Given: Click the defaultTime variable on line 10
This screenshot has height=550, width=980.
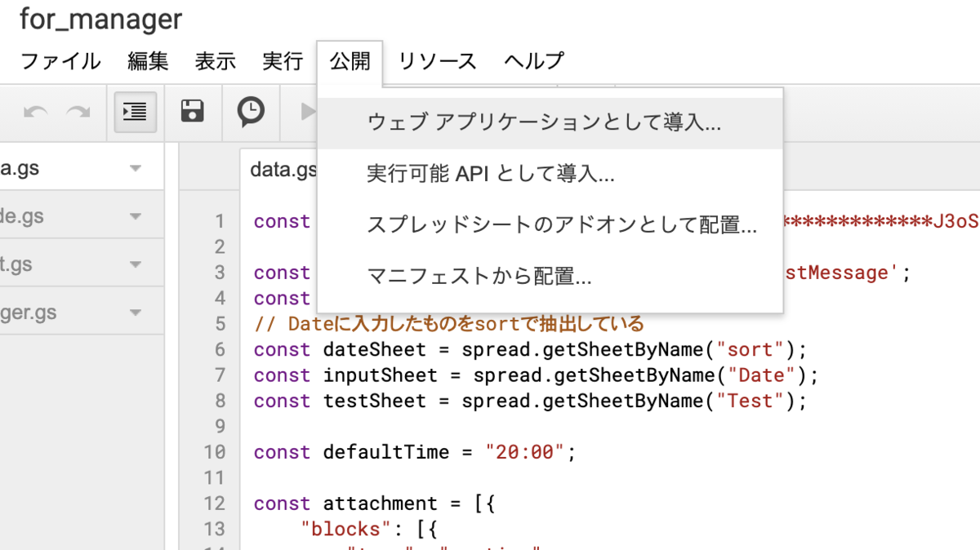Looking at the screenshot, I should pos(386,452).
